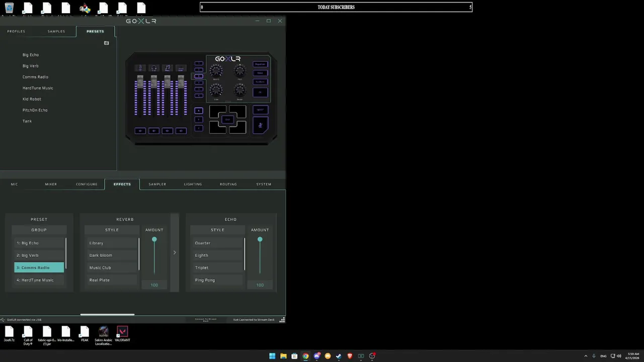Image resolution: width=644 pixels, height=362 pixels.
Task: Click the censor bleep button on device
Action: point(261,110)
